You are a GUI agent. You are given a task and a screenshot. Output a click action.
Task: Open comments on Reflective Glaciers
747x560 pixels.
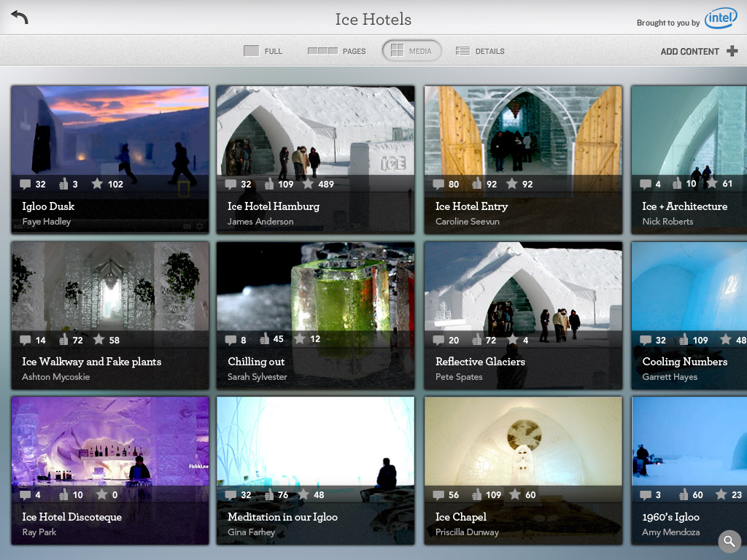pos(438,340)
